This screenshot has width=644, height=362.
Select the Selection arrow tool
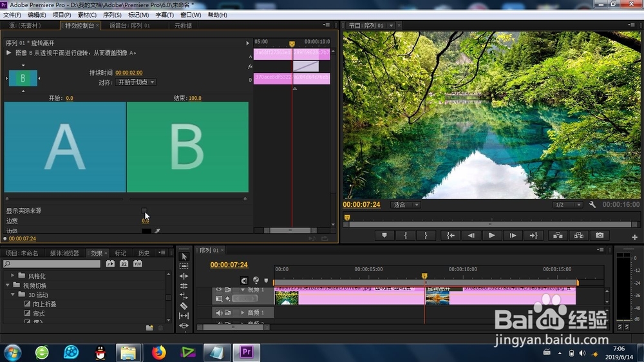(184, 256)
